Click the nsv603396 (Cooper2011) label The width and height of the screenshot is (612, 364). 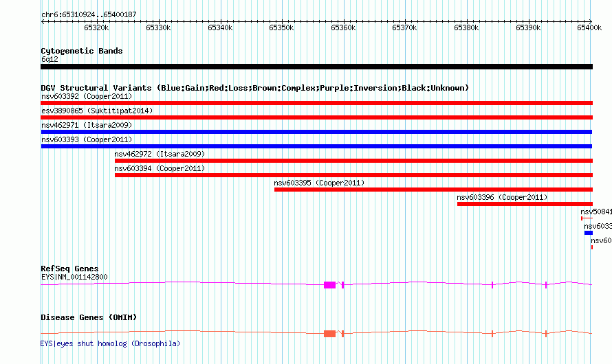click(502, 197)
